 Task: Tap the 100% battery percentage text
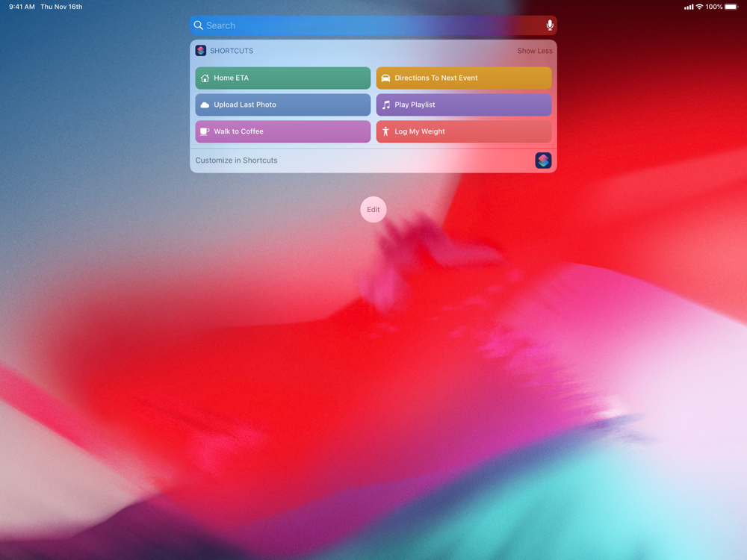coord(713,7)
